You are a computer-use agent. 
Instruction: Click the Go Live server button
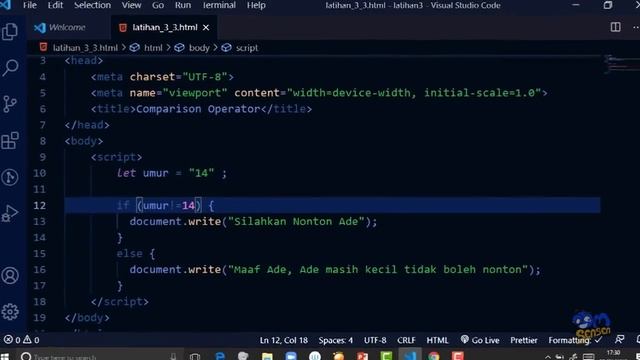[x=480, y=340]
